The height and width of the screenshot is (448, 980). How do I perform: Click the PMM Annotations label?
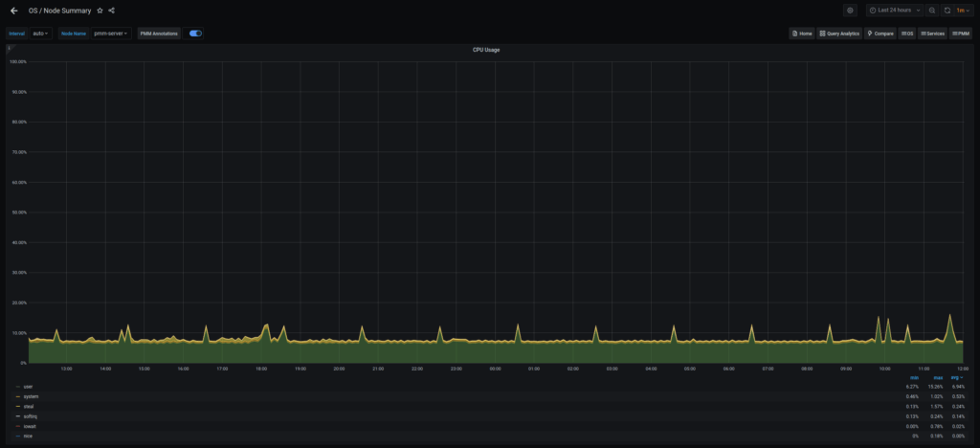[x=159, y=34]
